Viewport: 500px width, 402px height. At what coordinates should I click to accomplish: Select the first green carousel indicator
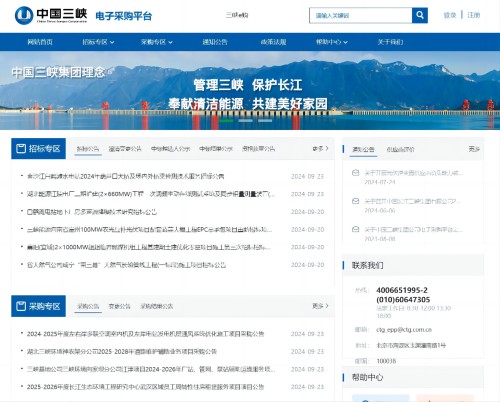click(x=226, y=120)
